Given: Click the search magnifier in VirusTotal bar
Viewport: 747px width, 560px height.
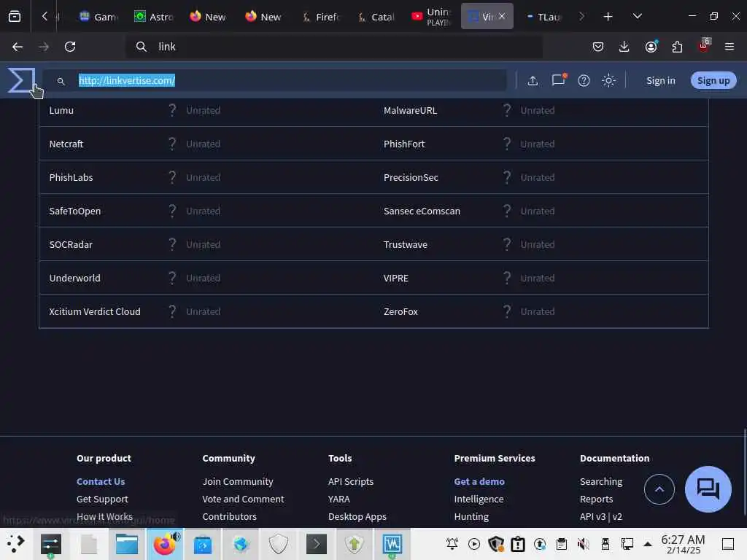Looking at the screenshot, I should tap(61, 82).
